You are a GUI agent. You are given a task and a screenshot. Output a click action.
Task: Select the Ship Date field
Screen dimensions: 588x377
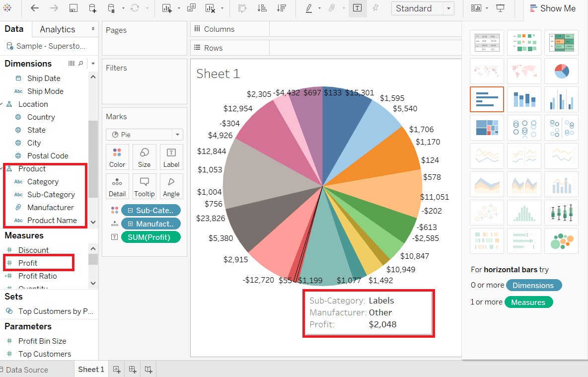(x=44, y=78)
